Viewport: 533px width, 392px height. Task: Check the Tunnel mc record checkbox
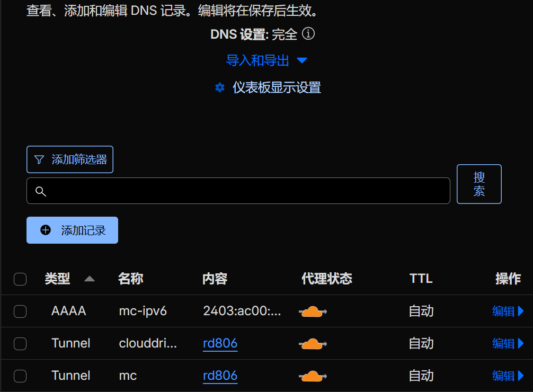[20, 376]
